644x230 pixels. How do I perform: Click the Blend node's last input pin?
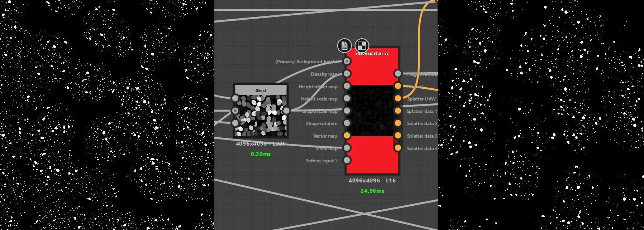click(x=235, y=123)
